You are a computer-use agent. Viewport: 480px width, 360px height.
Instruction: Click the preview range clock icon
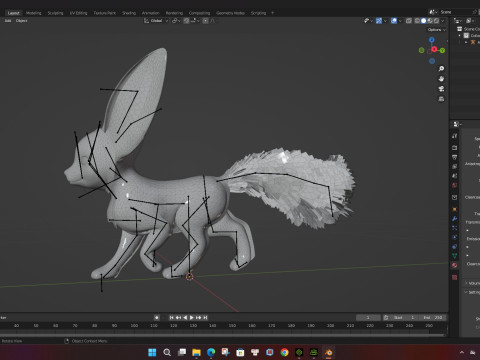click(x=386, y=318)
